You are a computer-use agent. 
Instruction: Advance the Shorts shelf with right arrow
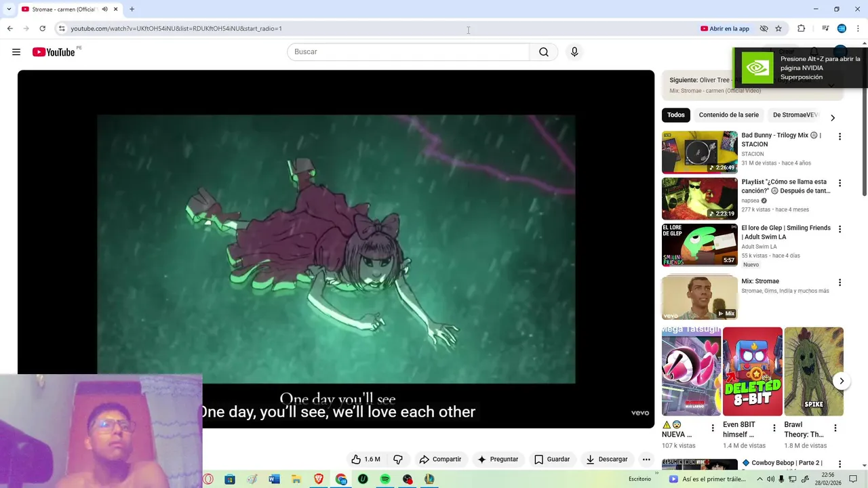(x=842, y=381)
